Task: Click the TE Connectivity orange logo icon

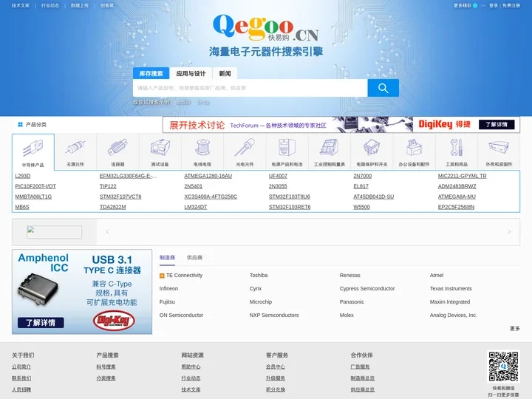Action: [x=162, y=276]
